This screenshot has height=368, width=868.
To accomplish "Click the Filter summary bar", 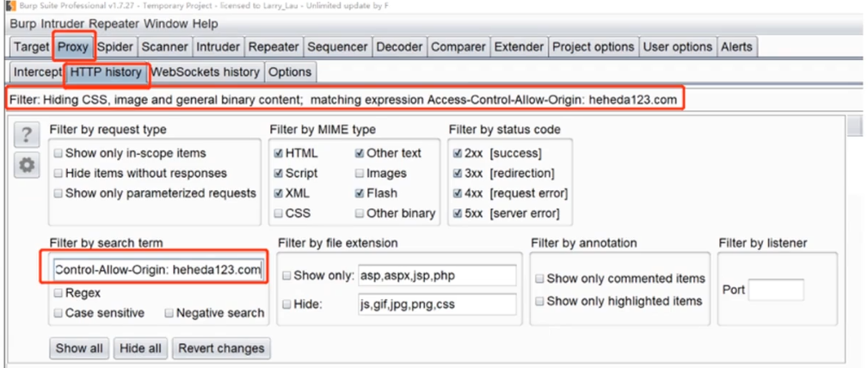I will (x=344, y=100).
